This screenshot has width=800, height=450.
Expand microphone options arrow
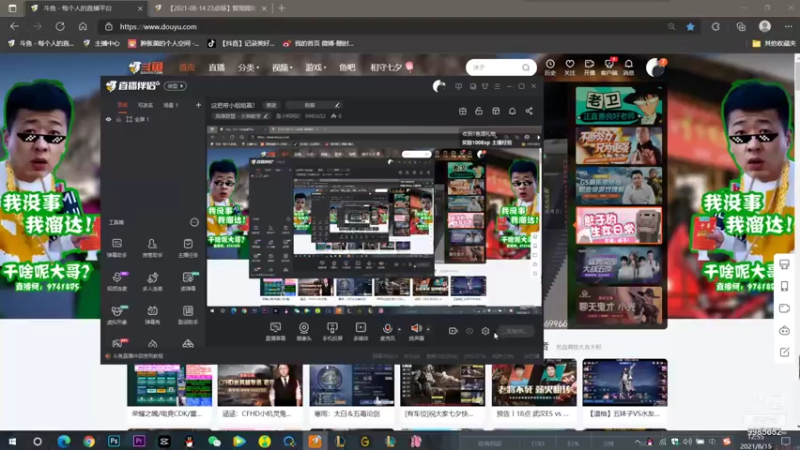(x=399, y=330)
